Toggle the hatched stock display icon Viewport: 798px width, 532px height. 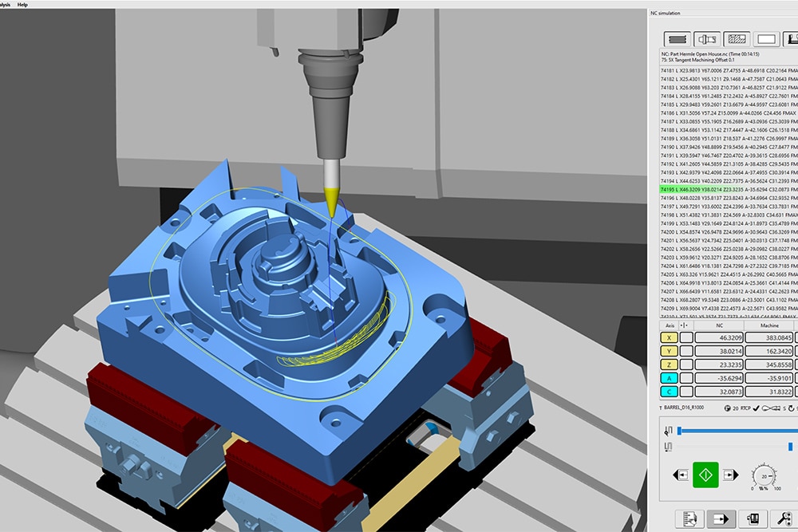(737, 39)
